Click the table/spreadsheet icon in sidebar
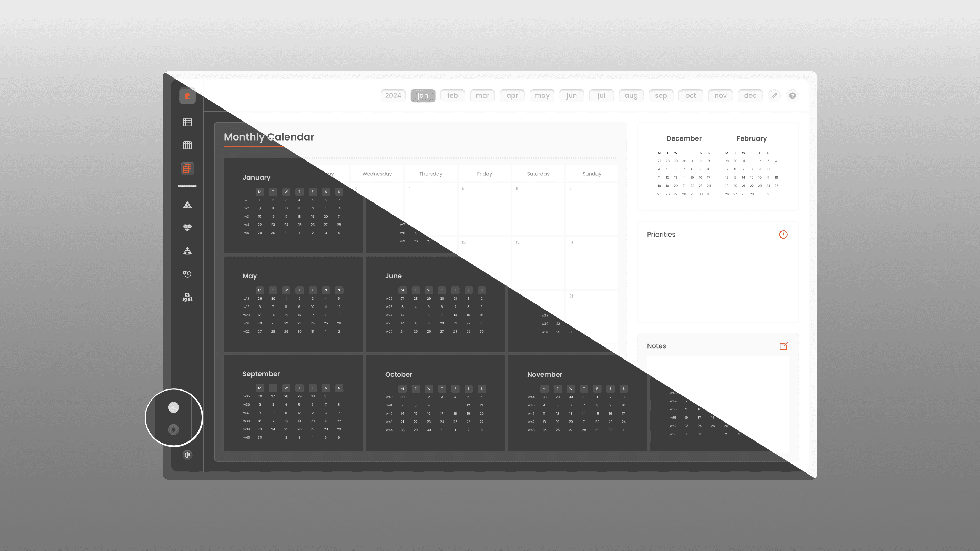Screen dimensions: 980x551 point(187,122)
